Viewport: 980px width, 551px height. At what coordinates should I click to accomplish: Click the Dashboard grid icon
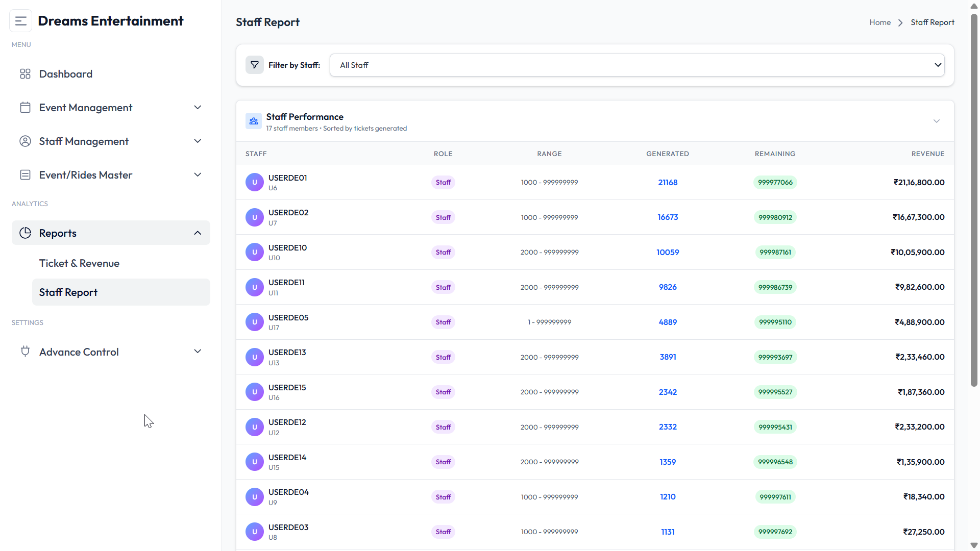[x=25, y=74]
